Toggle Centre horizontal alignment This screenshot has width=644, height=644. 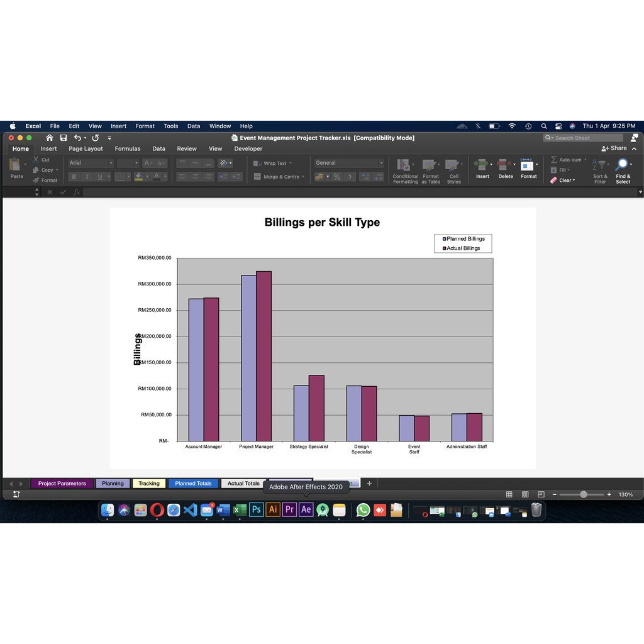point(196,177)
